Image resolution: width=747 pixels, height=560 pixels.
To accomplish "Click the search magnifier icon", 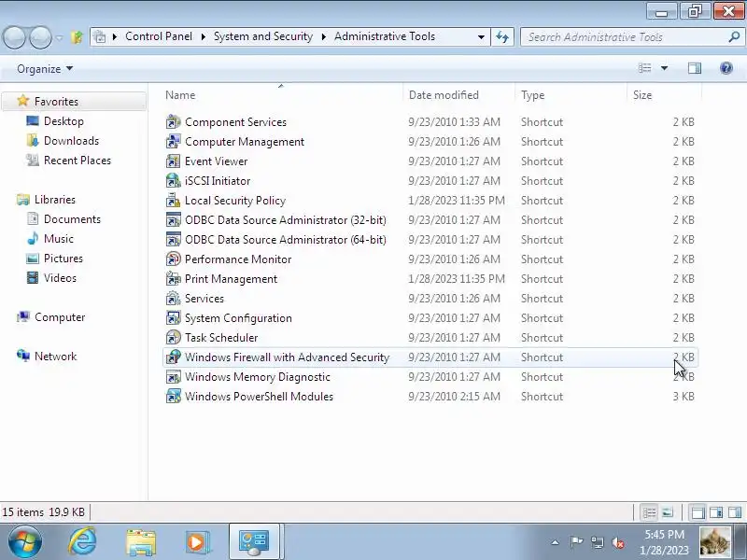I will tap(734, 36).
